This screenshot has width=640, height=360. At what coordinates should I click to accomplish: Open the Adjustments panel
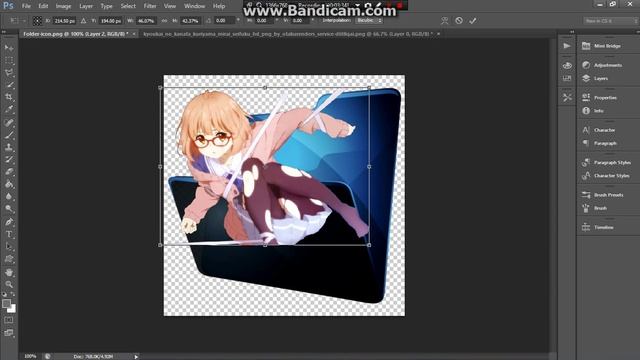tap(602, 65)
